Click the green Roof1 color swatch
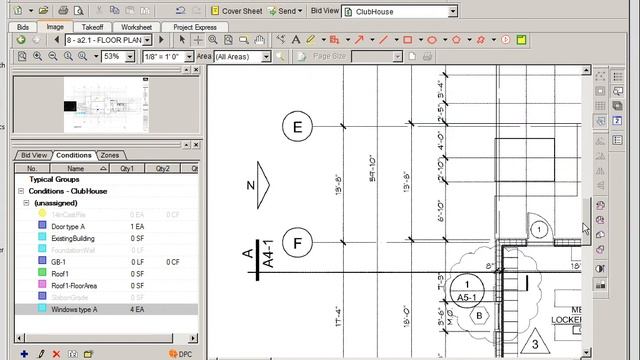This screenshot has height=360, width=640. pyautogui.click(x=42, y=272)
